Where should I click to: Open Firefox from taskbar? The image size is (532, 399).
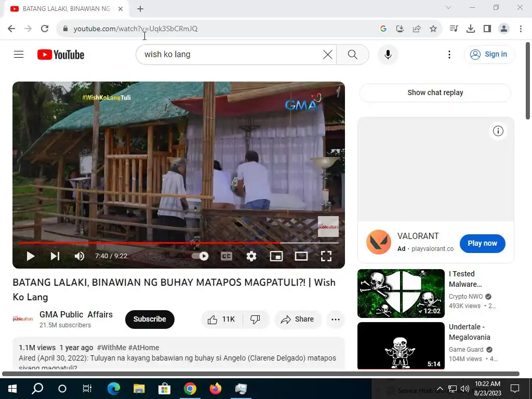[x=216, y=389]
